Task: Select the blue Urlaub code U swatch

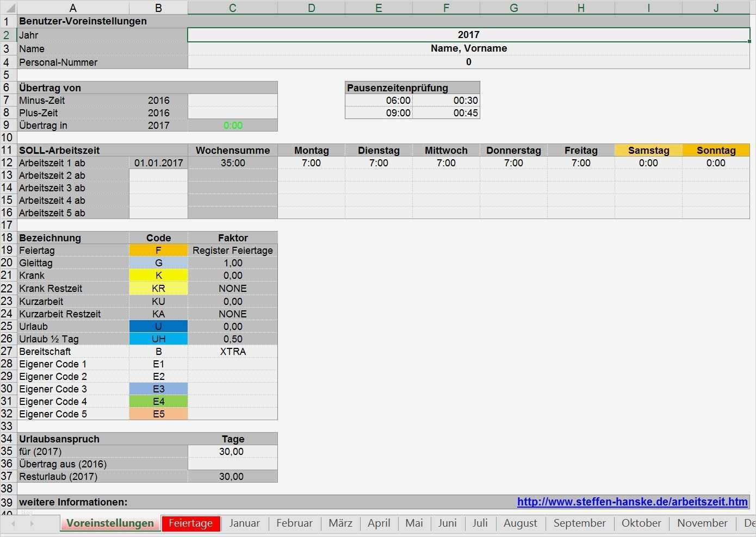Action: [158, 326]
